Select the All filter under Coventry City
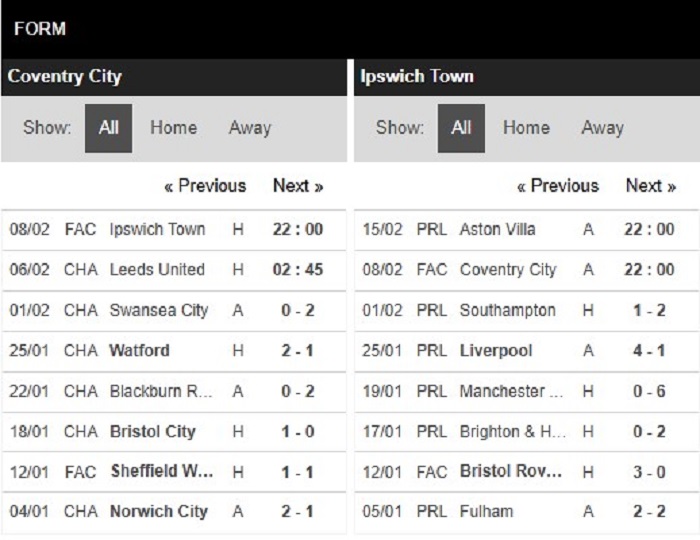Viewport: 700px width, 540px height. point(108,128)
